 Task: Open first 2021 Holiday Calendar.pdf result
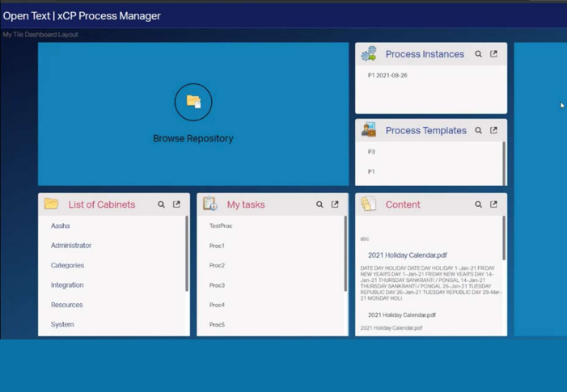tap(408, 255)
